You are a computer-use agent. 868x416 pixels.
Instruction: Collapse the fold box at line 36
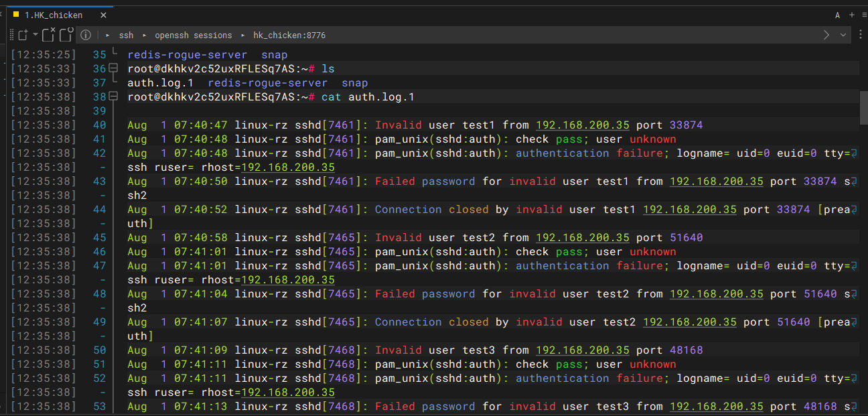[x=113, y=68]
